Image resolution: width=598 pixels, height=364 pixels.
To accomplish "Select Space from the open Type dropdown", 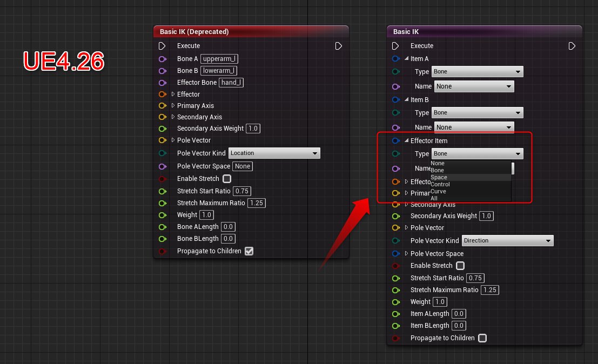I will pyautogui.click(x=440, y=177).
